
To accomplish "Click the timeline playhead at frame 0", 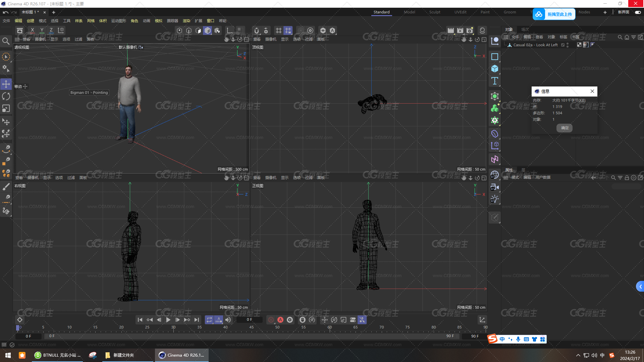I will tap(18, 327).
